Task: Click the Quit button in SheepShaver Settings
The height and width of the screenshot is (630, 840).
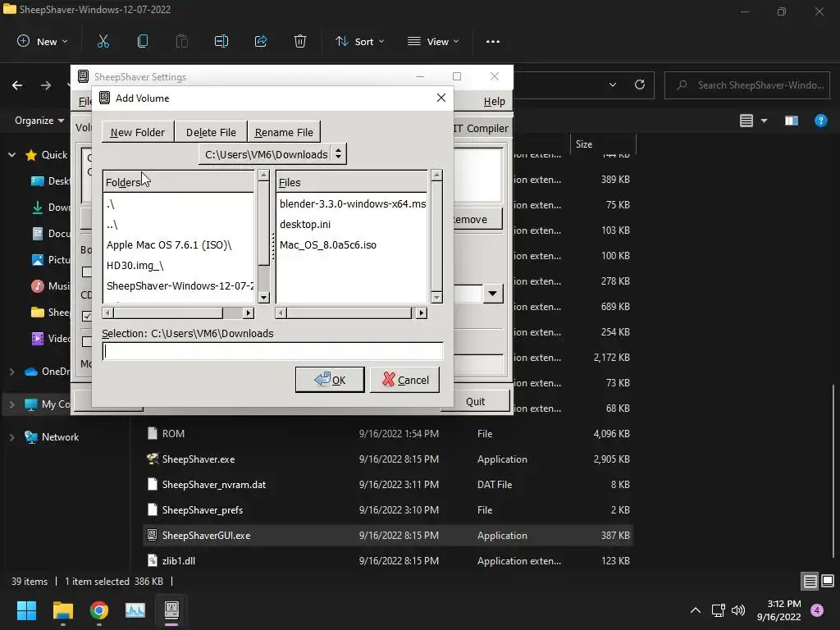Action: pyautogui.click(x=475, y=401)
